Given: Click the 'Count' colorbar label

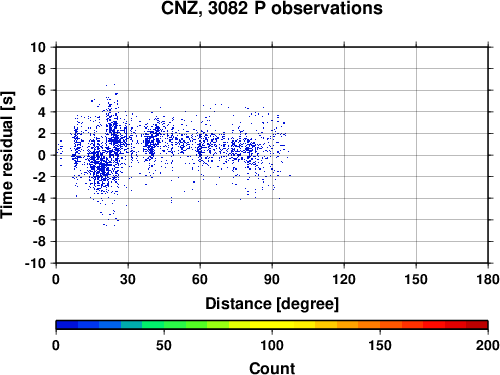Looking at the screenshot, I should tap(272, 368).
